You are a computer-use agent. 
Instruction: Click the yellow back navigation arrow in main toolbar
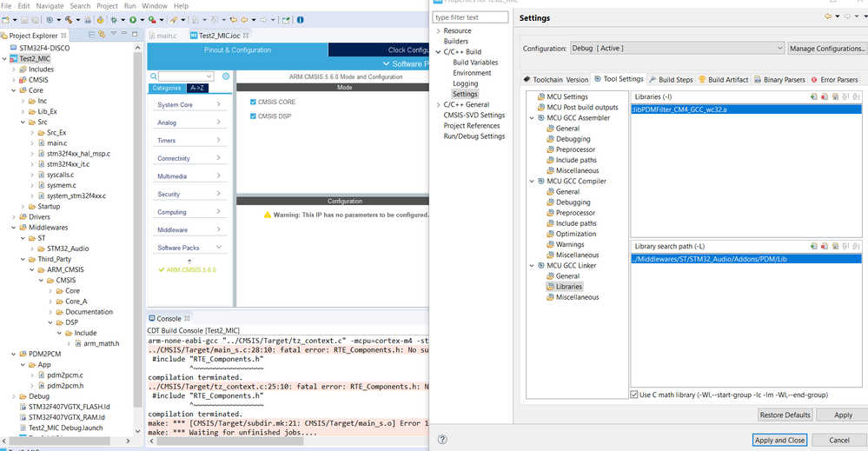point(244,20)
